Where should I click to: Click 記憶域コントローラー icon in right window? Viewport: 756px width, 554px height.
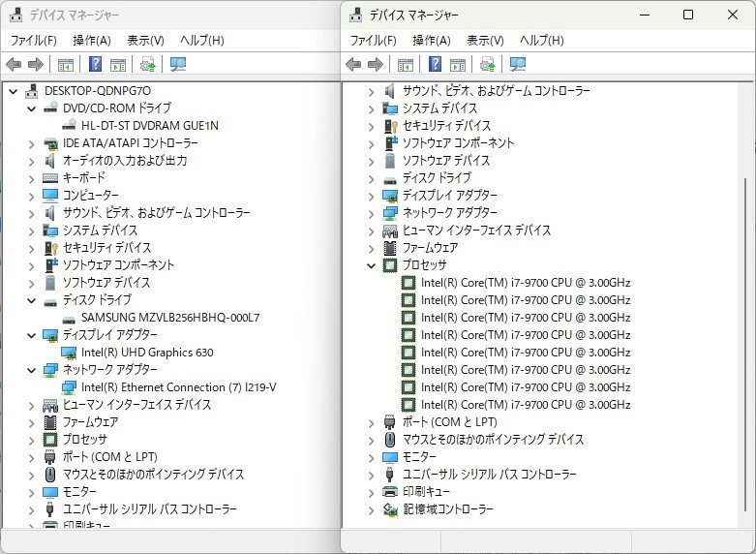389,509
